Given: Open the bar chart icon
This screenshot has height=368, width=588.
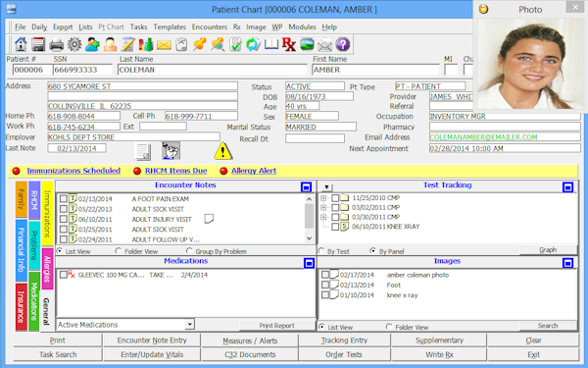Looking at the screenshot, I should click(x=146, y=44).
